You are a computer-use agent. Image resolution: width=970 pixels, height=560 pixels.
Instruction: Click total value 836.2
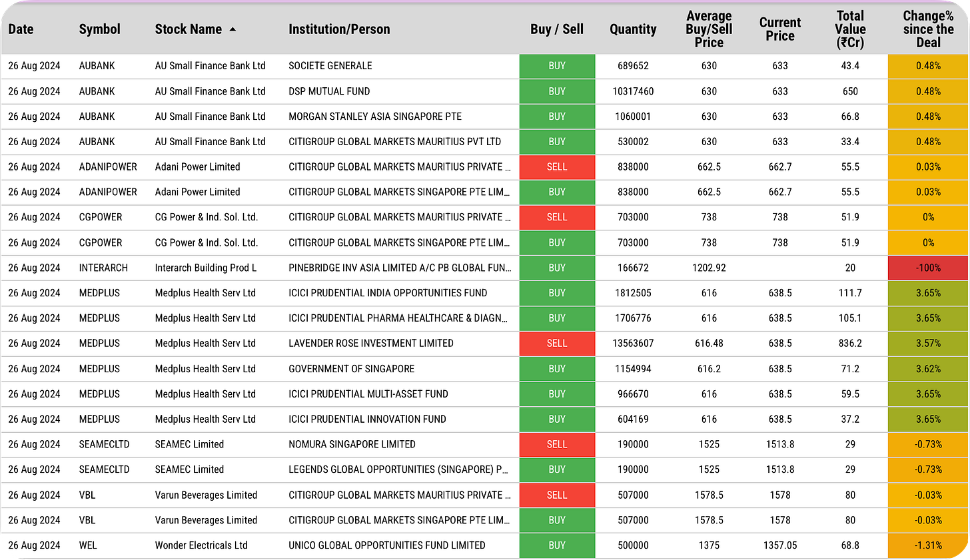point(850,343)
